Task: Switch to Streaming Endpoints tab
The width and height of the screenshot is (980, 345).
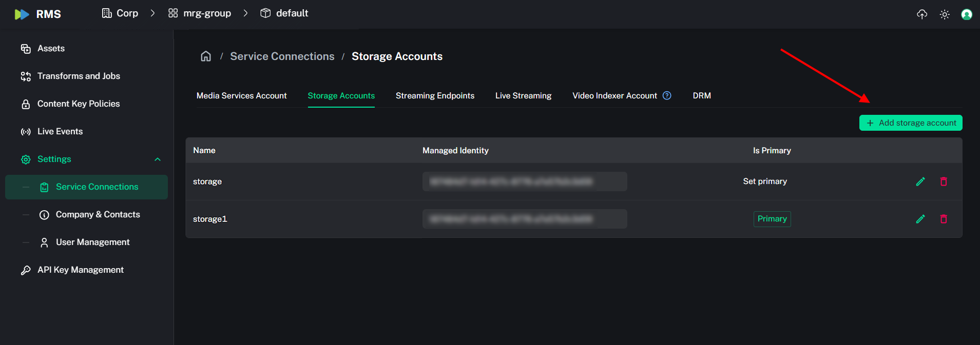Action: (x=435, y=96)
